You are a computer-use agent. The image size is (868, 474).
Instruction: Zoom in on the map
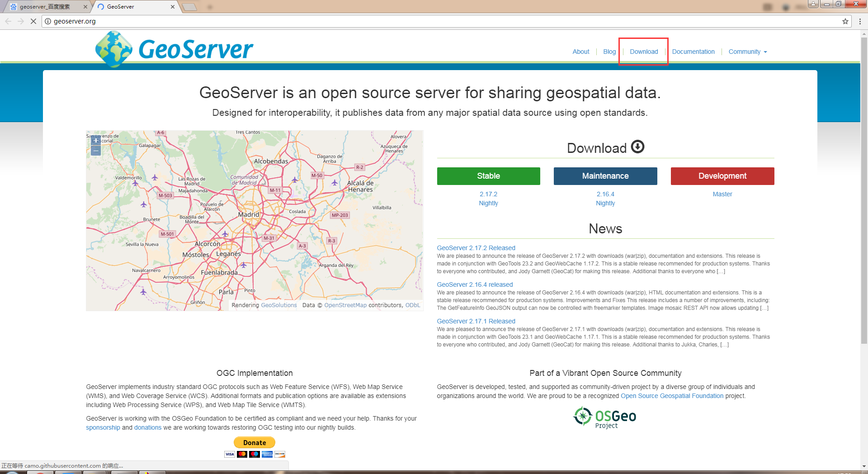click(96, 141)
